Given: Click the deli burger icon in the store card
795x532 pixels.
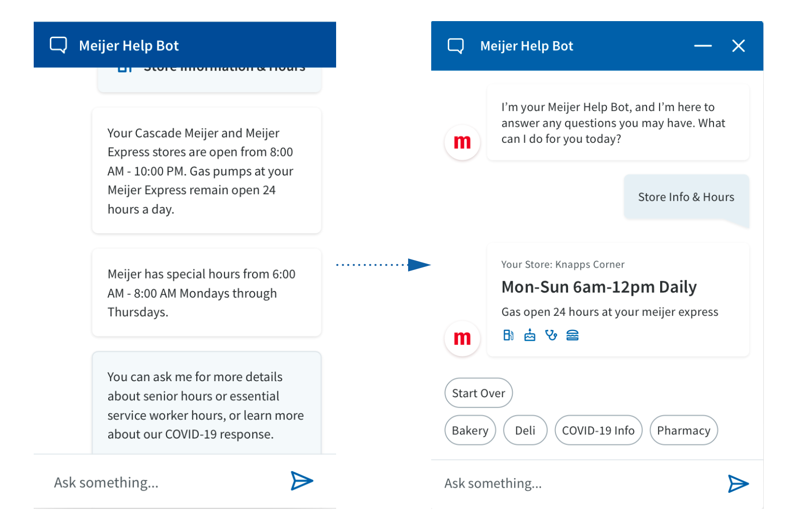Looking at the screenshot, I should pos(573,335).
